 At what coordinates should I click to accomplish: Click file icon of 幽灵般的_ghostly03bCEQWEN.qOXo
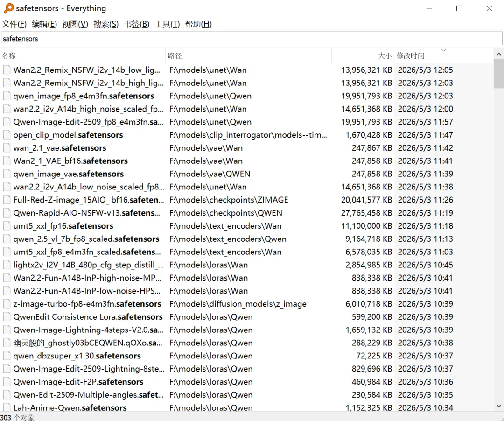pos(7,343)
